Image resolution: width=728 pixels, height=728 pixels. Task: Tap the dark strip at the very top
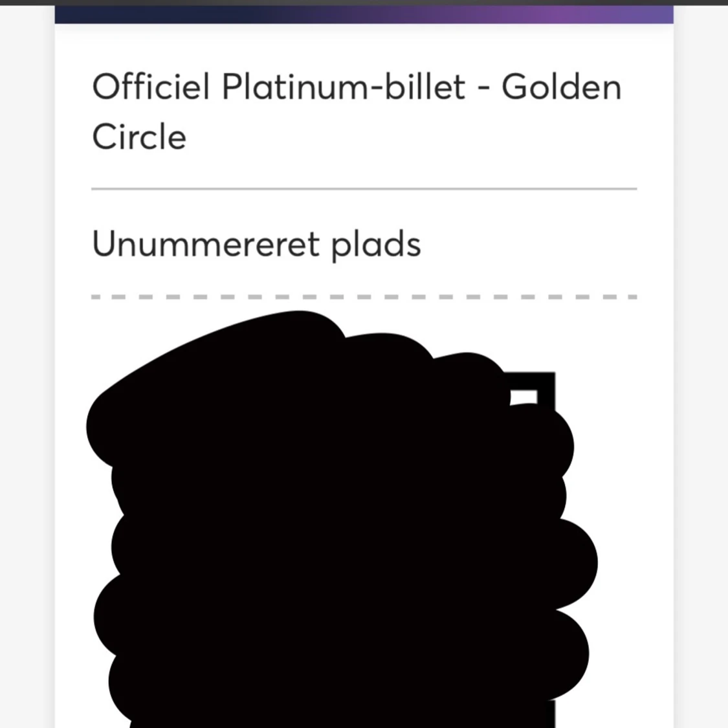(x=364, y=3)
